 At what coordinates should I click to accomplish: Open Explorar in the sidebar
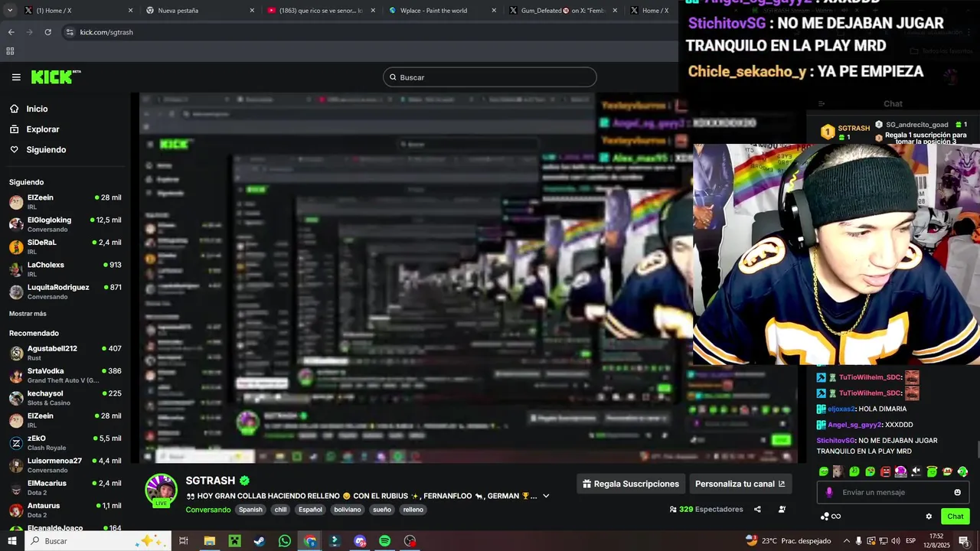pyautogui.click(x=43, y=129)
